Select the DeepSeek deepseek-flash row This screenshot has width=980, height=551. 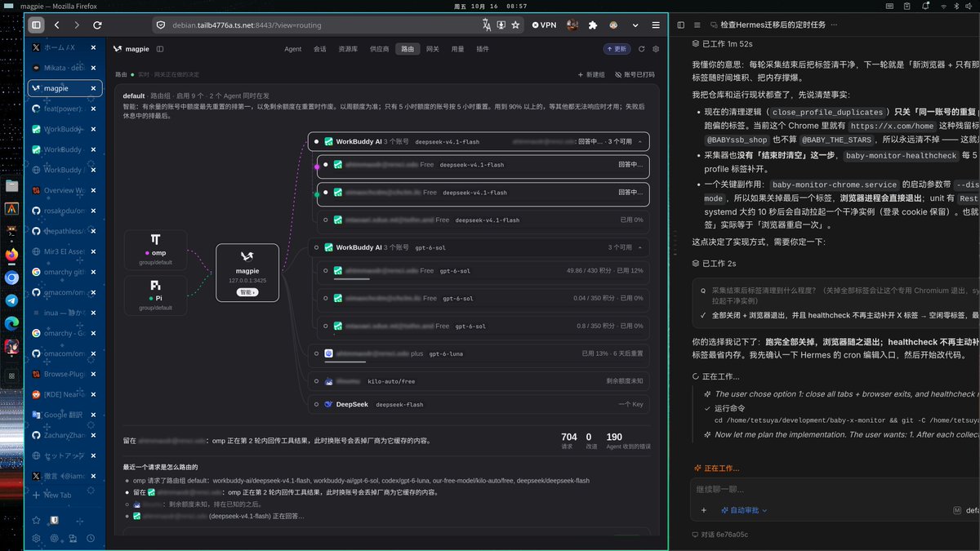point(479,404)
